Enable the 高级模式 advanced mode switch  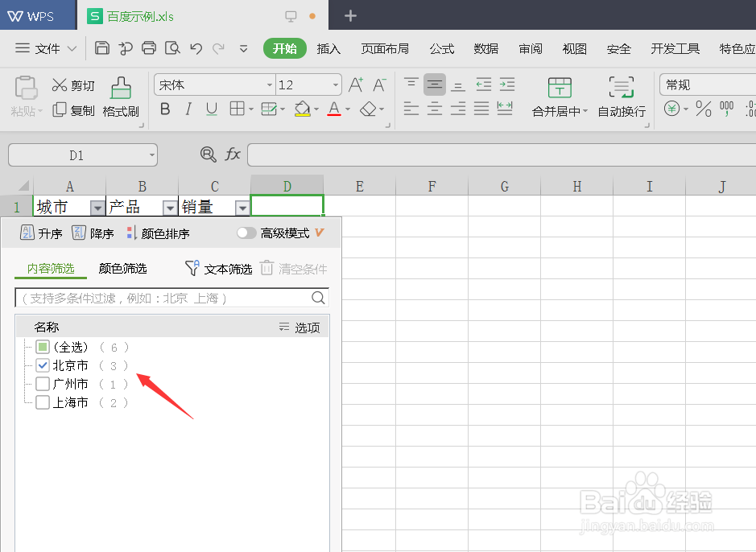click(x=246, y=233)
